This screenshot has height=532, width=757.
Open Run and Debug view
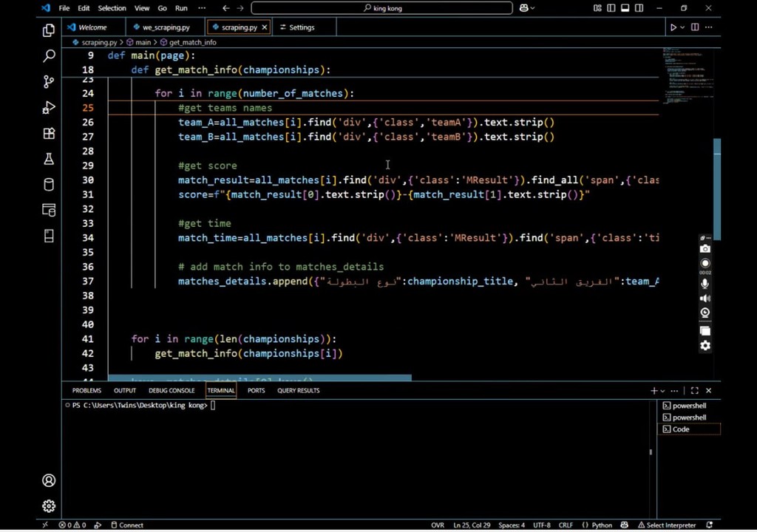[49, 108]
